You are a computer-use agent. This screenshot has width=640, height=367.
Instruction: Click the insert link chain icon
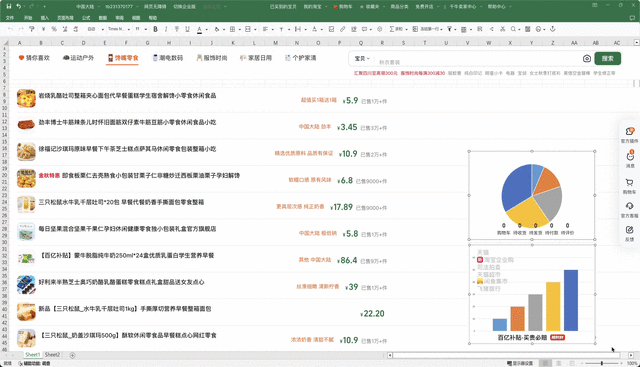click(x=342, y=29)
